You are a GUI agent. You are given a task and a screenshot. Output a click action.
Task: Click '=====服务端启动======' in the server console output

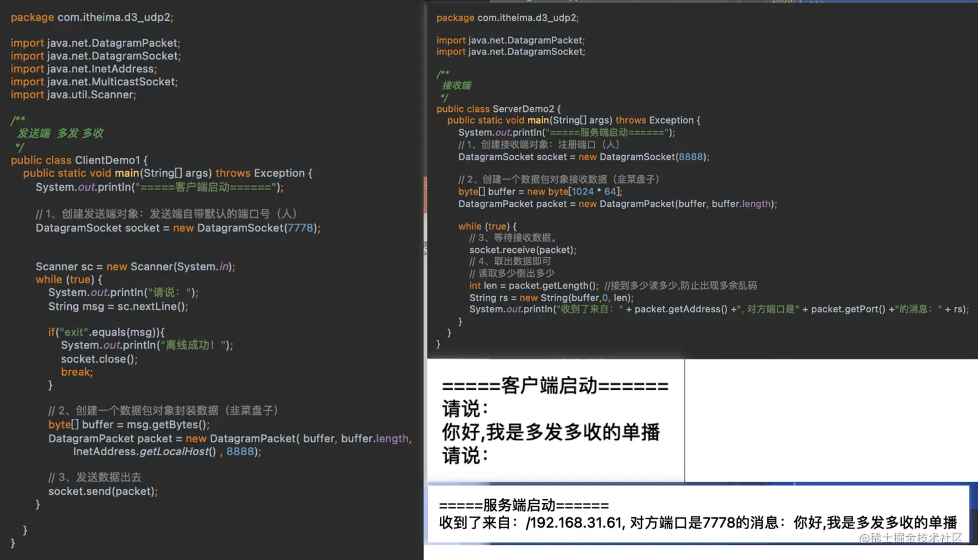pos(524,505)
